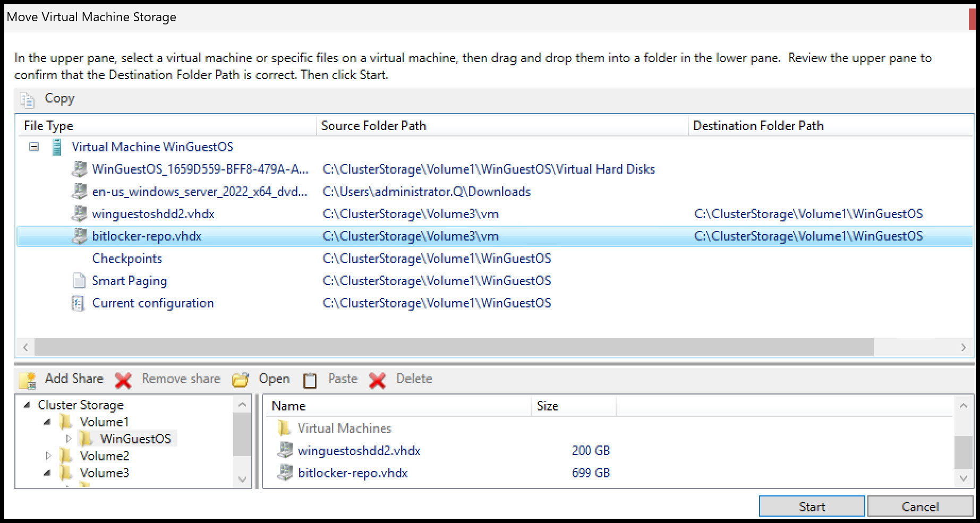
Task: Click the Cancel button
Action: pos(920,507)
